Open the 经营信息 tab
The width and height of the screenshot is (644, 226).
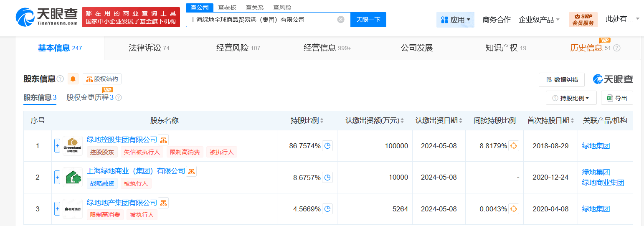click(x=327, y=48)
